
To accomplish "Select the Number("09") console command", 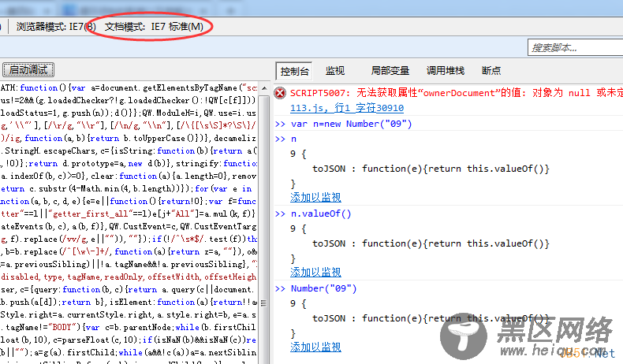I will (323, 288).
